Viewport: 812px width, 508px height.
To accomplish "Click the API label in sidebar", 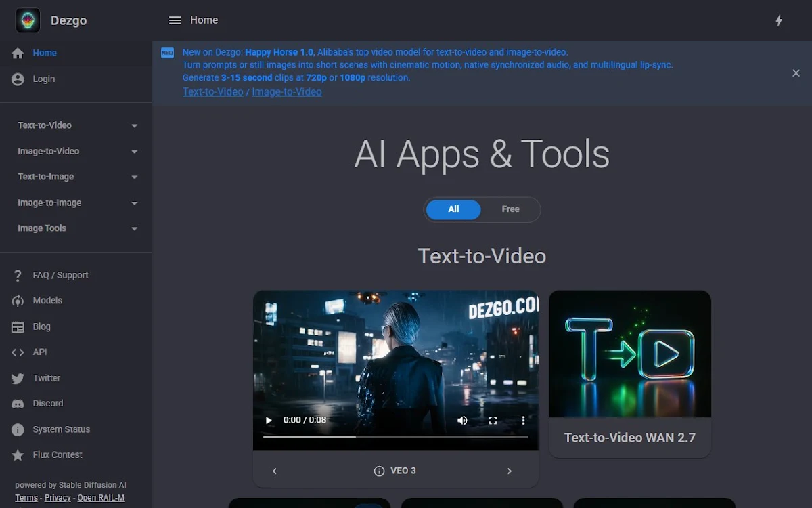I will 40,352.
